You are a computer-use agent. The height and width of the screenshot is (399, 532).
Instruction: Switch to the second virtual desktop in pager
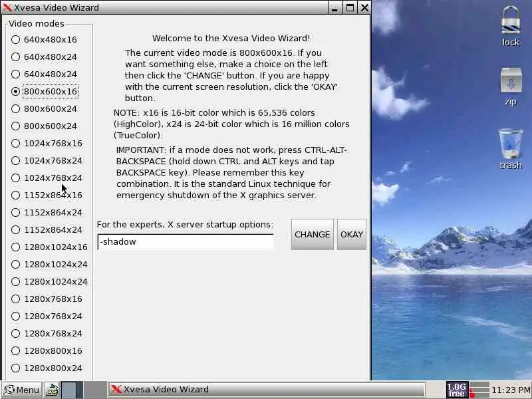95,390
